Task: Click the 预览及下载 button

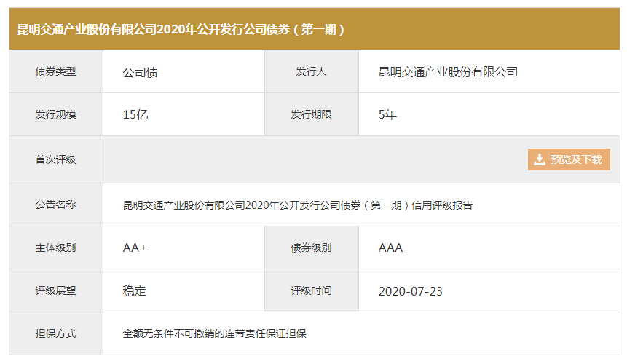Action: click(x=569, y=159)
